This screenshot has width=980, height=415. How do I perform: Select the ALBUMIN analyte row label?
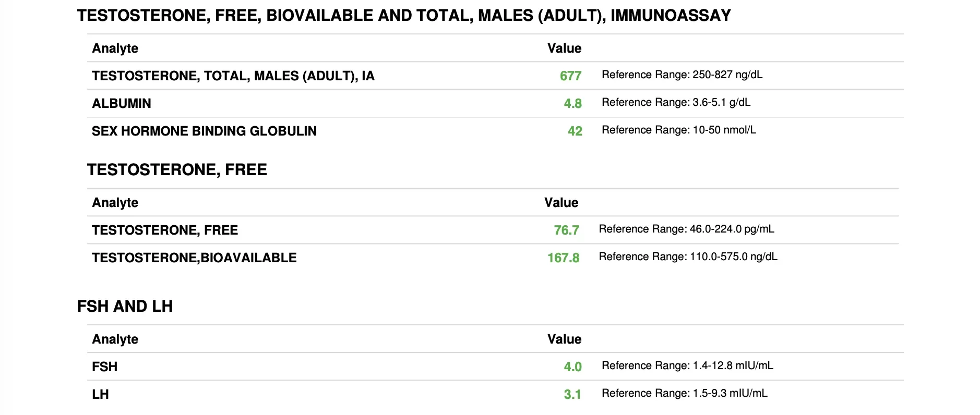[122, 104]
